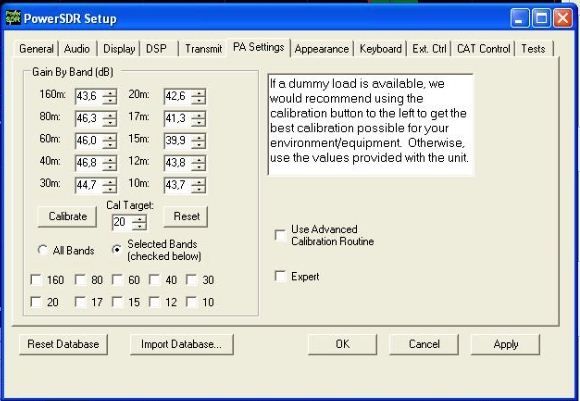Click the 15m gain value 39,9

tap(178, 141)
